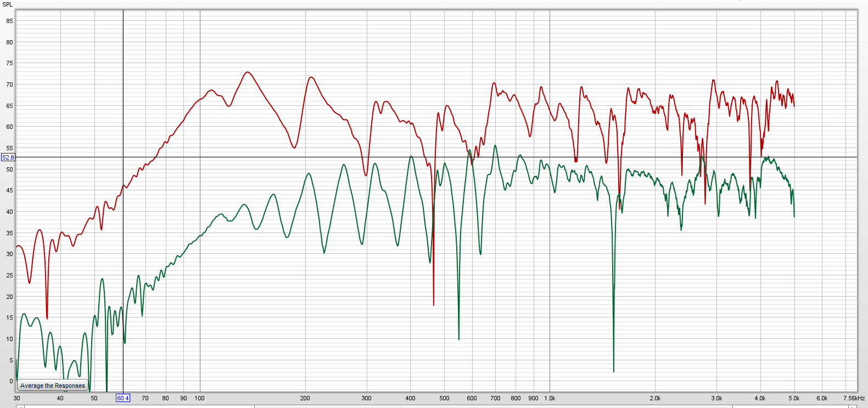This screenshot has height=408, width=868.
Task: Click the 45 label on SPL axis
Action: 9,190
